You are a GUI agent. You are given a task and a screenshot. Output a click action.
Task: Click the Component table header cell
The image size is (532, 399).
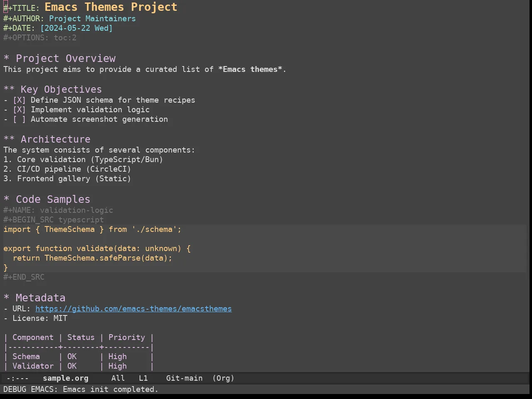click(x=33, y=337)
